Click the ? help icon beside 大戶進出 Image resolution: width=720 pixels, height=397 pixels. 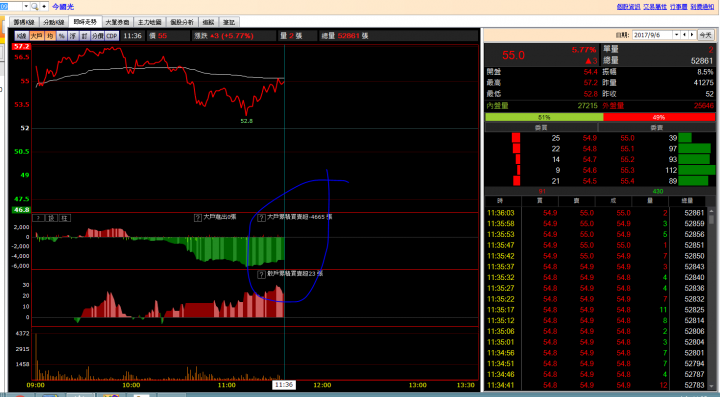198,218
